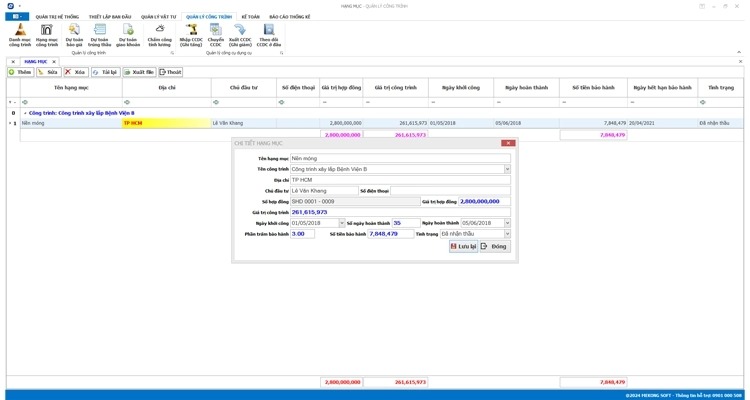Open the Chuyển CCDC function
Image resolution: width=750 pixels, height=400 pixels.
215,35
